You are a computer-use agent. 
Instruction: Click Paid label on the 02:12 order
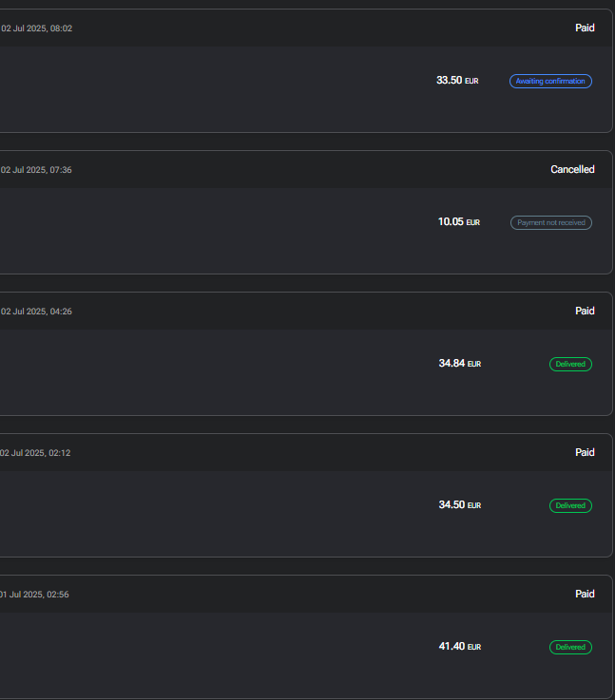coord(585,453)
